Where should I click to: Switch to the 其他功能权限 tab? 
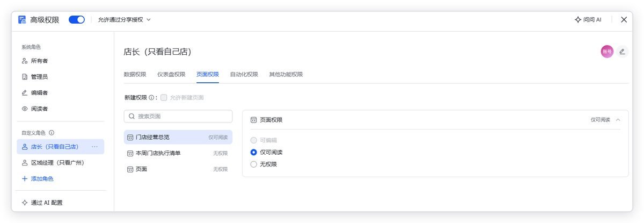286,74
